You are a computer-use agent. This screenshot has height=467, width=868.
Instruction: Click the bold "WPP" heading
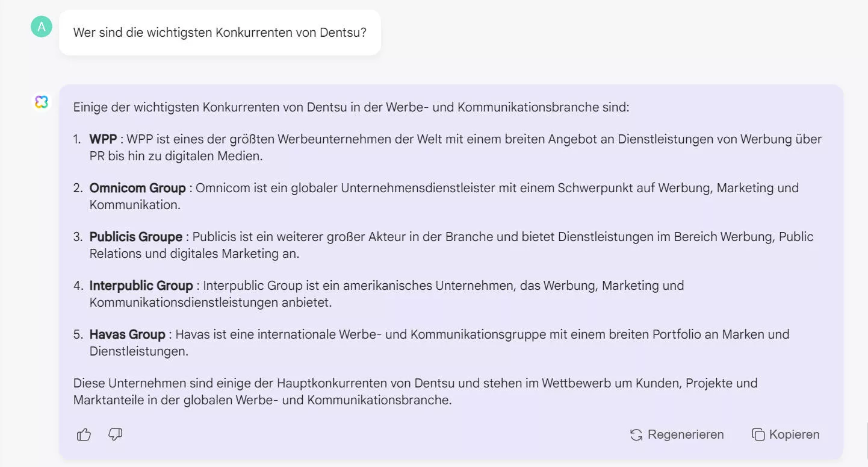102,139
